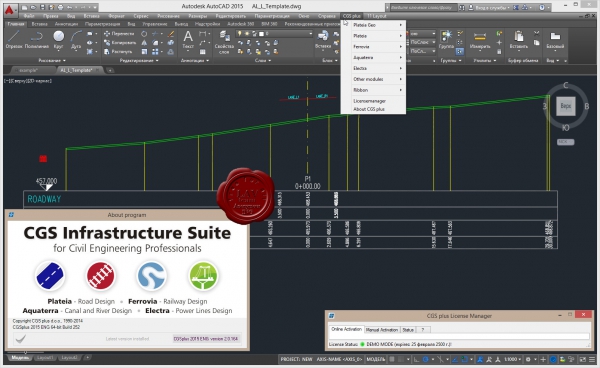Toggle the grid display in the status bar
Screen dimensions: 600x368
(392, 359)
